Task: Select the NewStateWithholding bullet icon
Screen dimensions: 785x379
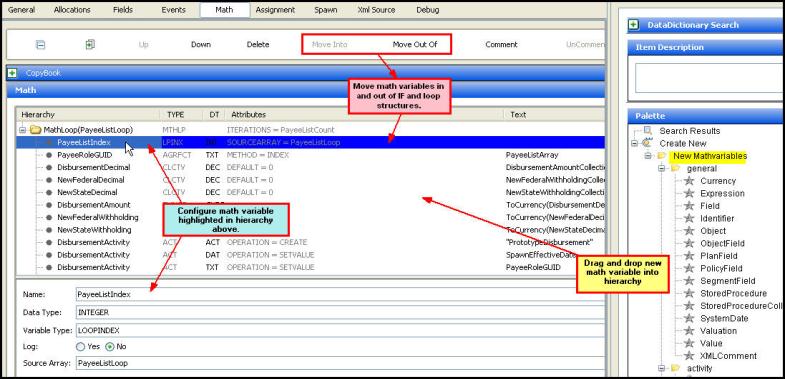Action: tap(49, 230)
